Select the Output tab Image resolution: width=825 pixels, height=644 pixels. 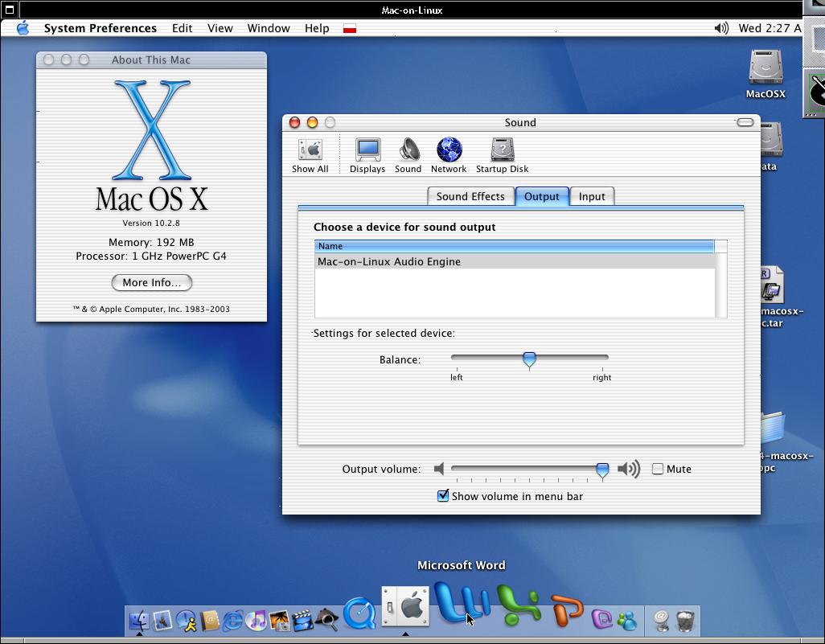(542, 196)
